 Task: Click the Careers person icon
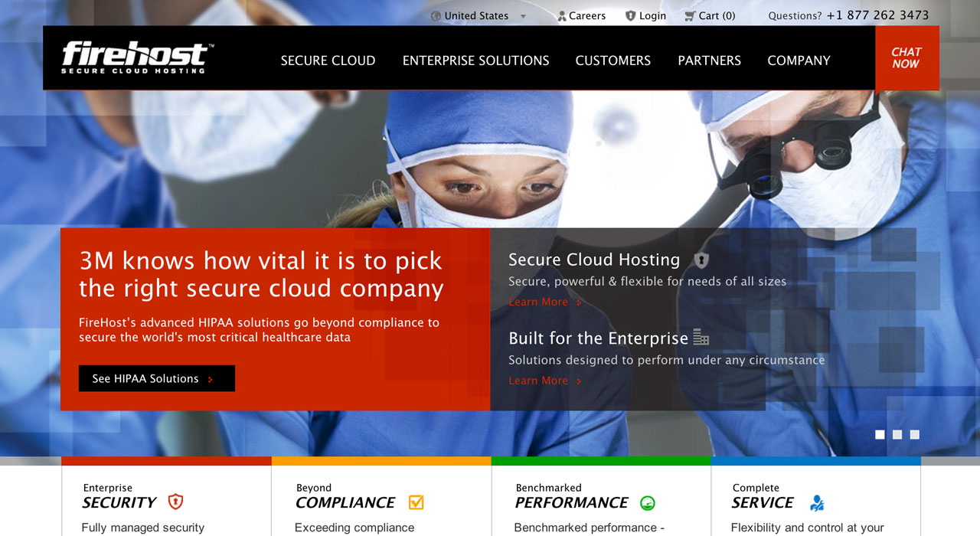coord(562,15)
